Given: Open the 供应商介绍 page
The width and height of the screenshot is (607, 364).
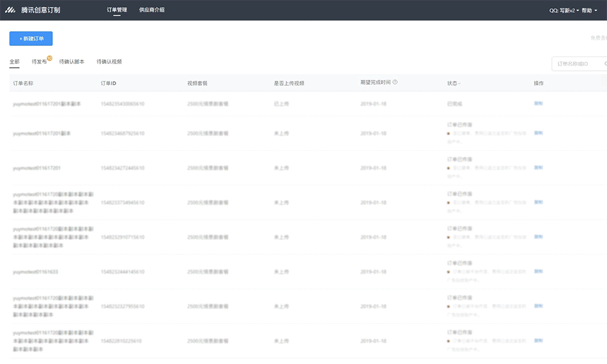Looking at the screenshot, I should click(151, 10).
